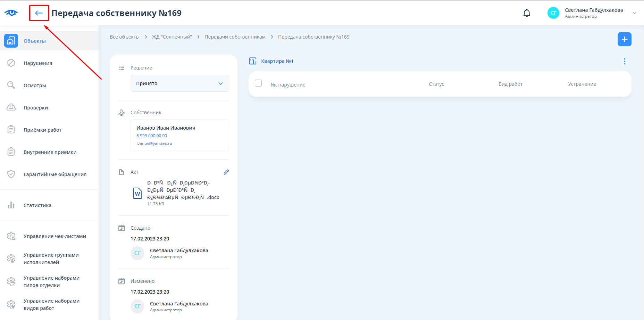Click the eye logo in the header
644x320 pixels.
coord(11,13)
